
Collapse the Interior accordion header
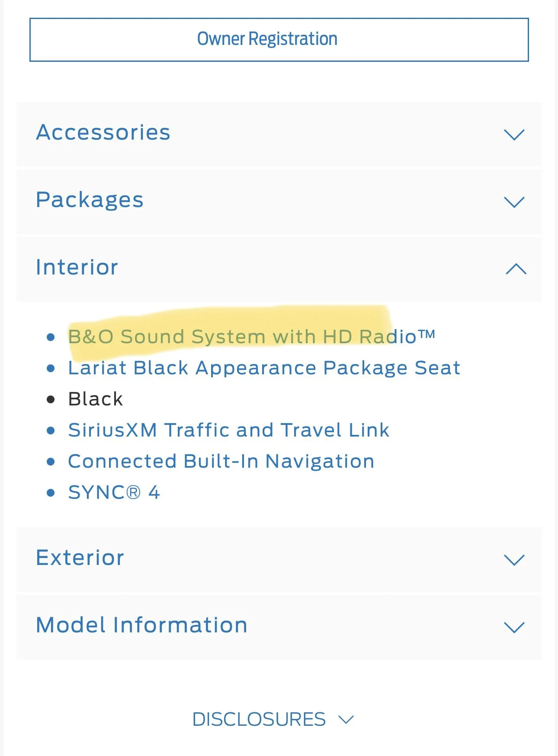(77, 267)
